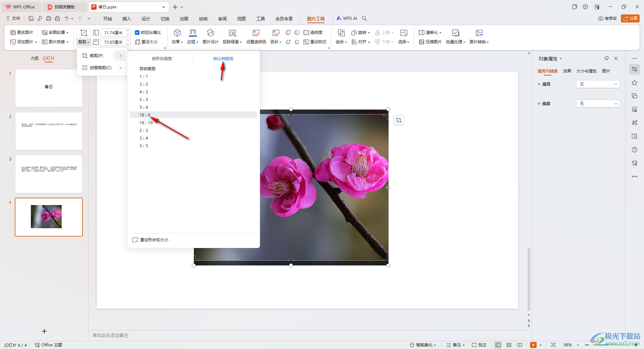
Task: Click the Share (分享) button
Action: pyautogui.click(x=630, y=18)
